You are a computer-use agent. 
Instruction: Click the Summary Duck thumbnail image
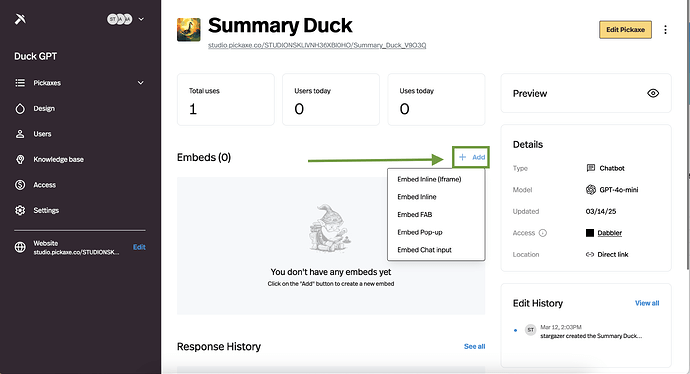tap(189, 29)
